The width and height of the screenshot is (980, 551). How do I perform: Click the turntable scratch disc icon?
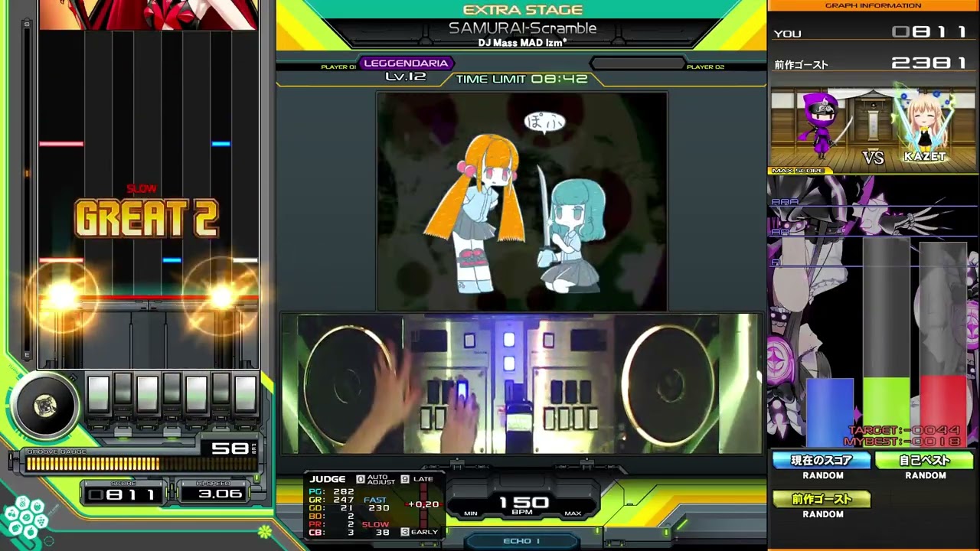(45, 406)
